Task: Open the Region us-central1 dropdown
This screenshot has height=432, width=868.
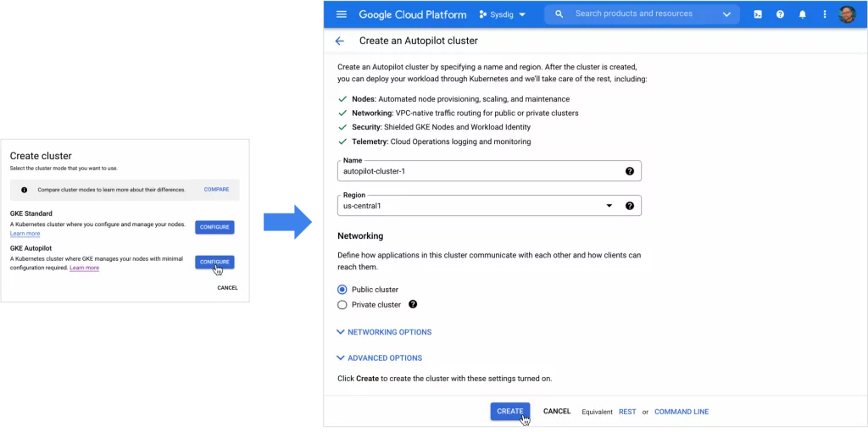Action: pyautogui.click(x=609, y=206)
